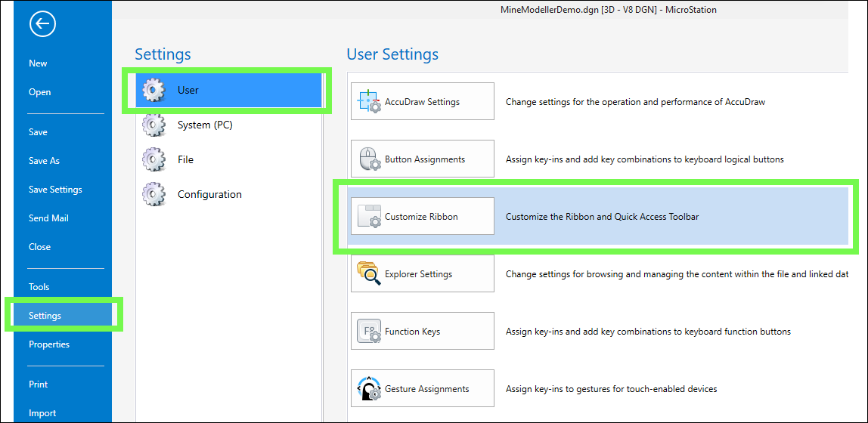868x423 pixels.
Task: Open the New backstage menu item
Action: click(x=38, y=63)
